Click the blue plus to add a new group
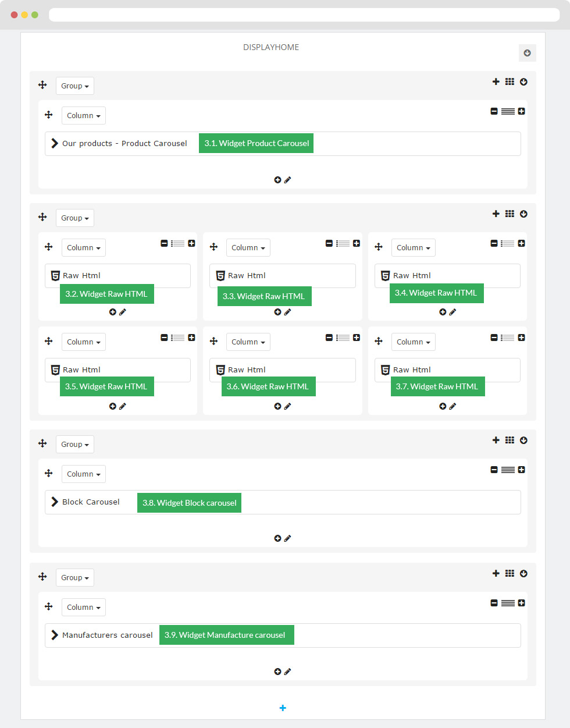The width and height of the screenshot is (570, 728). (x=283, y=708)
